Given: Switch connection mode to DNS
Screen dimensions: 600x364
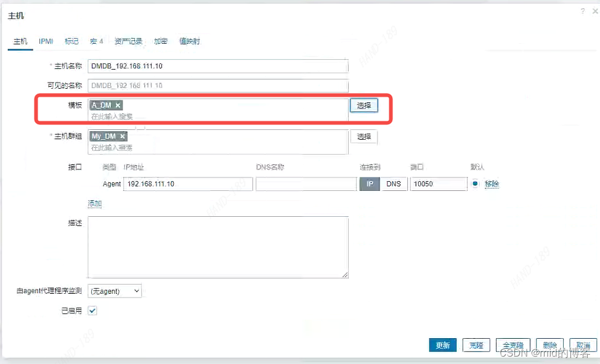Looking at the screenshot, I should (394, 184).
